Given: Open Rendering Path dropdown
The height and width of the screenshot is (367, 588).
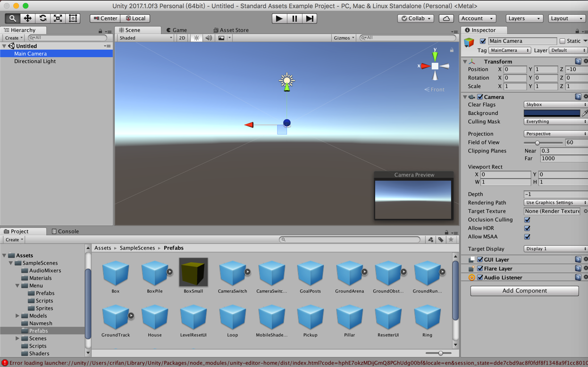Looking at the screenshot, I should click(555, 203).
